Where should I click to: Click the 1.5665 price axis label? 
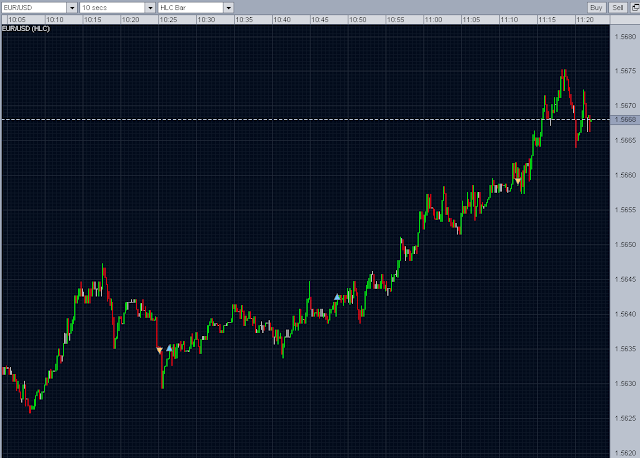[x=625, y=140]
